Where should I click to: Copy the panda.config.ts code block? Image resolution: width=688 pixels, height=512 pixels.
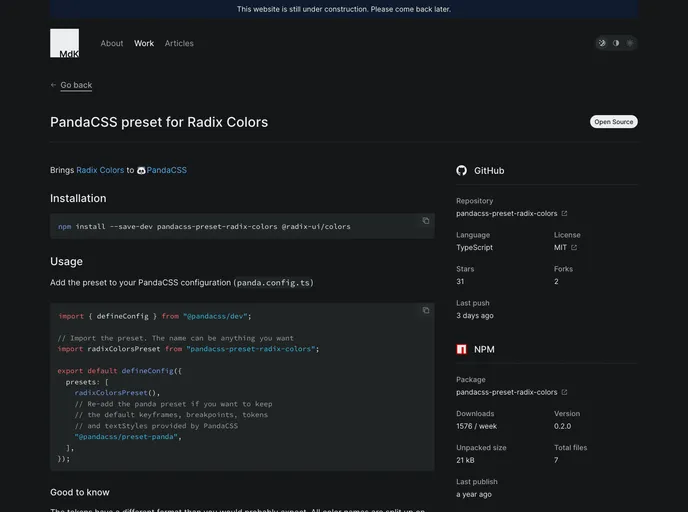pyautogui.click(x=426, y=310)
